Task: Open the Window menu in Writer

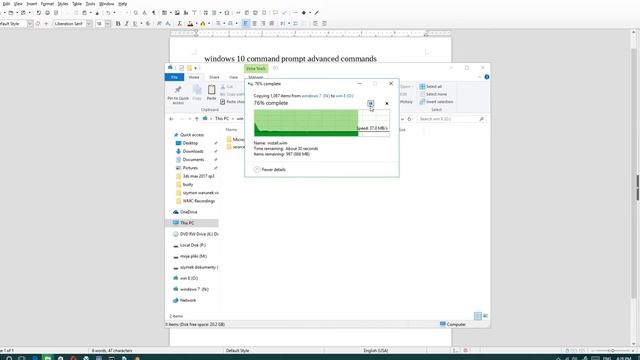Action: click(x=107, y=4)
